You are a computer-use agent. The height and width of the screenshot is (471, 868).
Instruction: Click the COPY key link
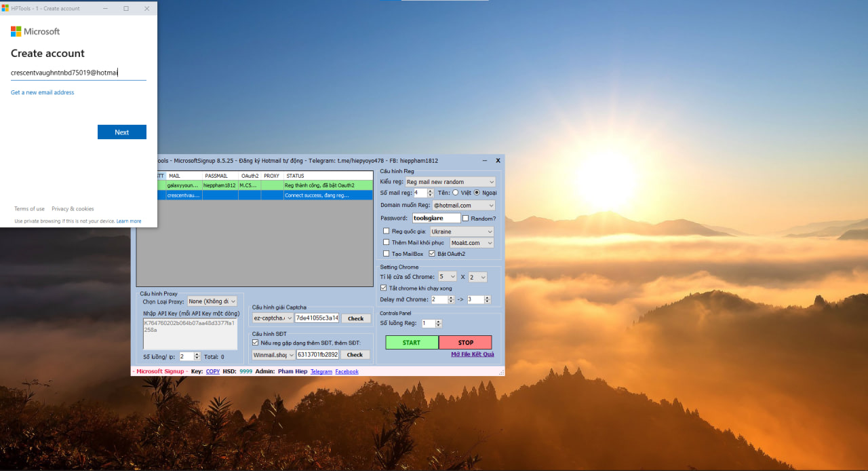(213, 371)
